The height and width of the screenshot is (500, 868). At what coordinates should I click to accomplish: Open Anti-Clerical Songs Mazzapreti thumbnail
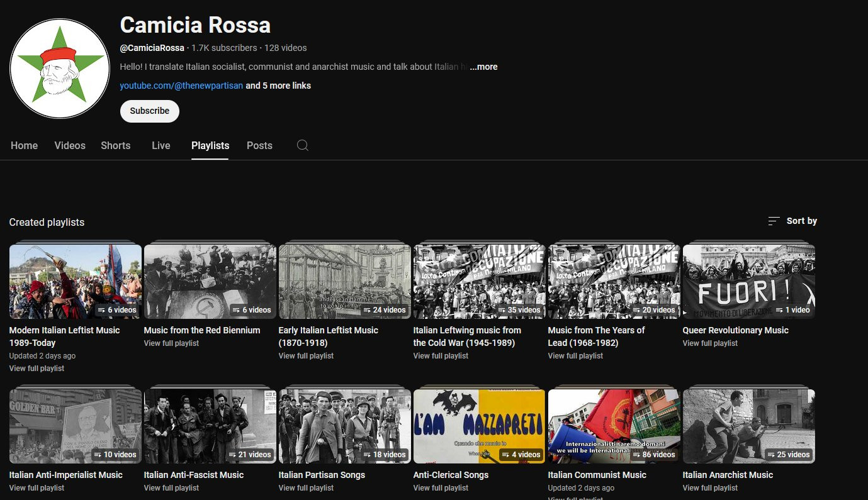tap(480, 426)
